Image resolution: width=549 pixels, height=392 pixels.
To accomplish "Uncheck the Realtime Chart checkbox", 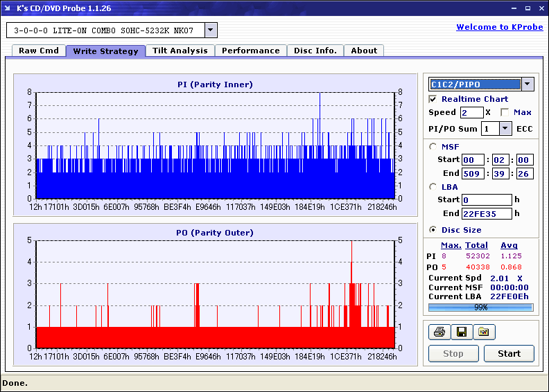I will [x=433, y=100].
